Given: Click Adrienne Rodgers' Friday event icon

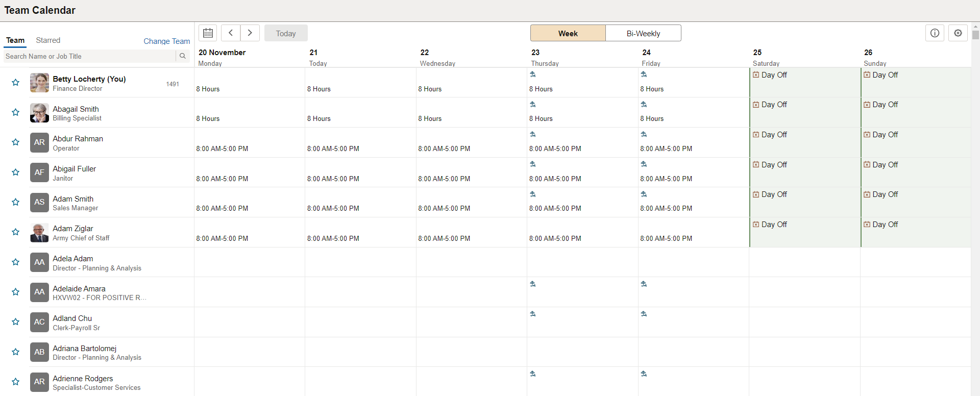Looking at the screenshot, I should click(644, 374).
